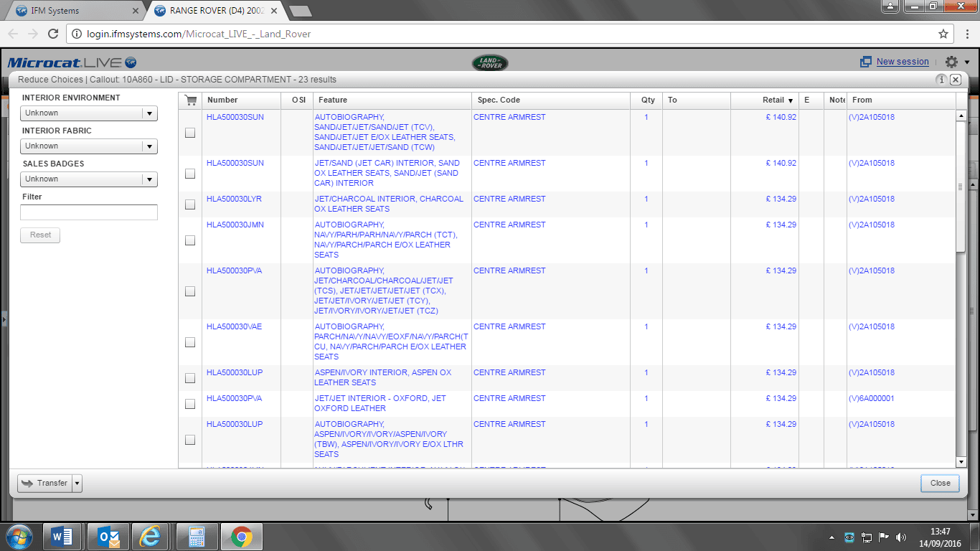Reload the page with the refresh icon

click(x=52, y=34)
